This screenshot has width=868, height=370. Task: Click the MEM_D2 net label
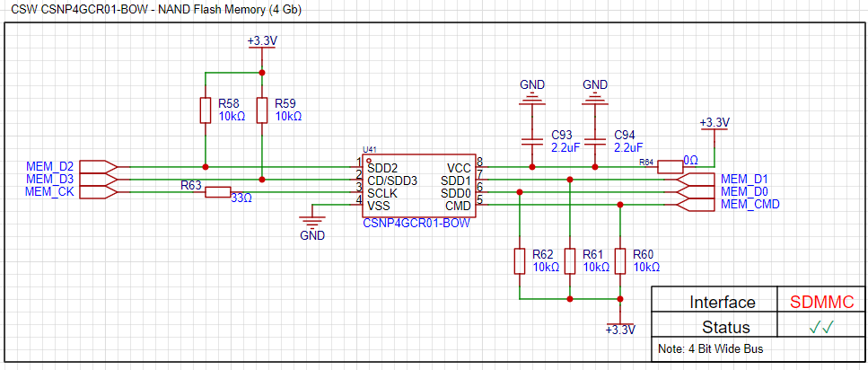point(50,166)
